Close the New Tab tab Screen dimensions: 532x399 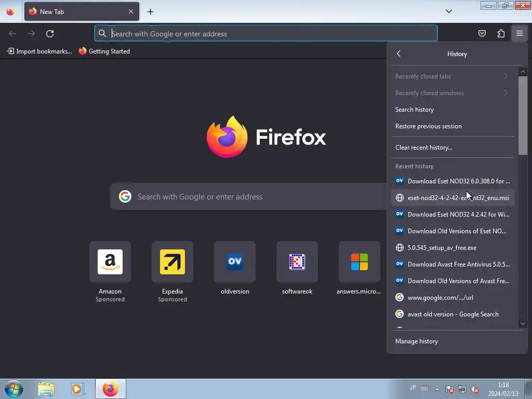(131, 11)
